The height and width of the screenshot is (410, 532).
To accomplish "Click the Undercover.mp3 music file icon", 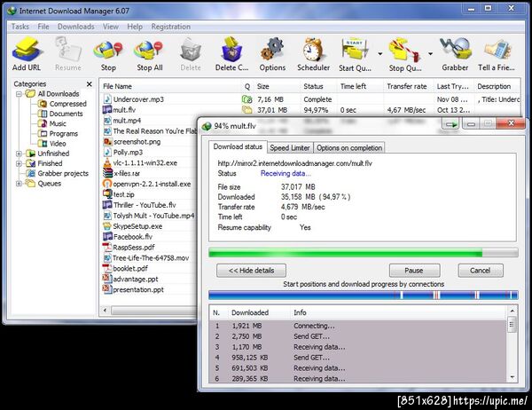I will pyautogui.click(x=107, y=99).
